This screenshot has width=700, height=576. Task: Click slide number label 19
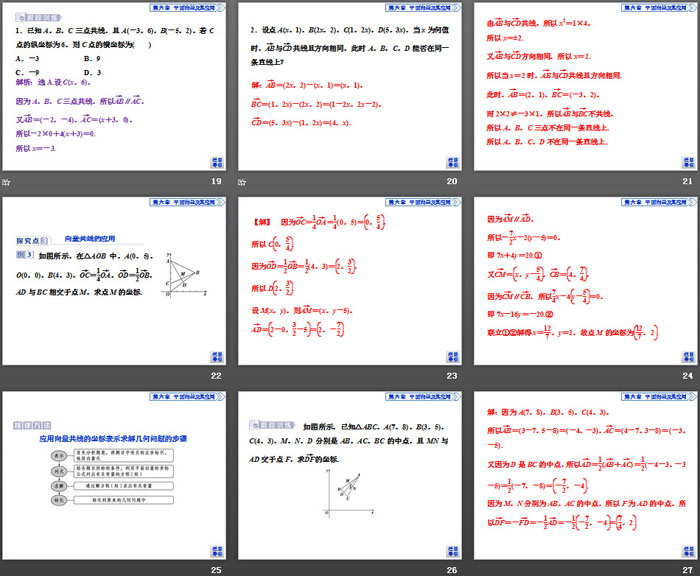(216, 181)
